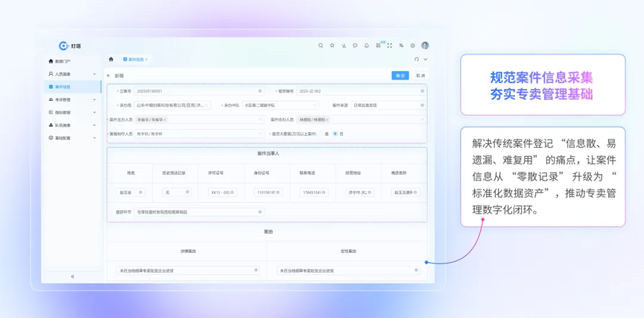644x318 pixels.
Task: Clear the 姓名 cell 赵玉金 via clear icon
Action: (140, 192)
